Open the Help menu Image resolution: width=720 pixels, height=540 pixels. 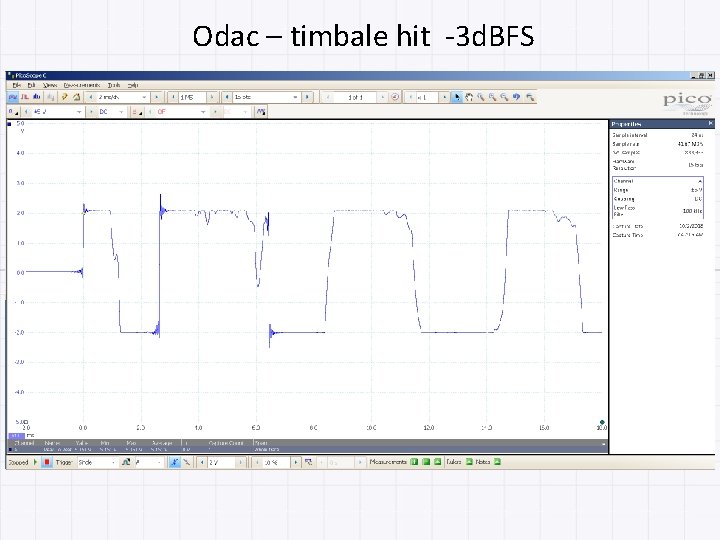click(x=133, y=85)
